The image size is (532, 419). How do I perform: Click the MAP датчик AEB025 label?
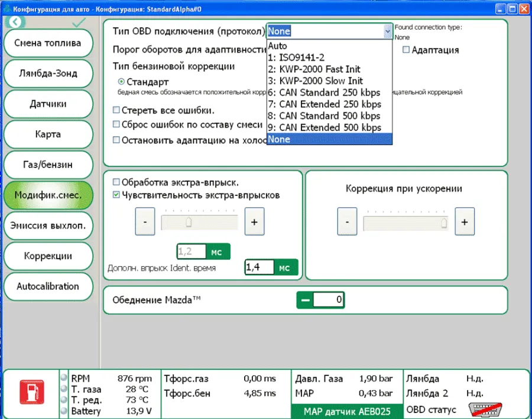pos(347,411)
